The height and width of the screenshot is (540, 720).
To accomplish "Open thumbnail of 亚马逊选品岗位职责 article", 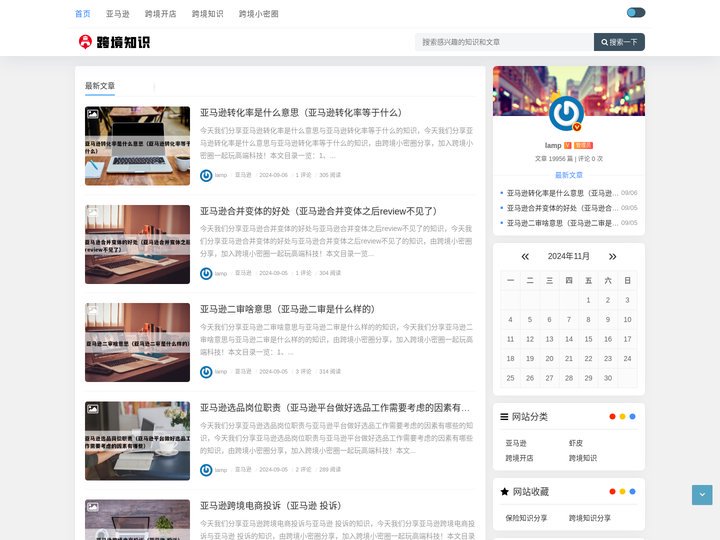I will tap(137, 441).
